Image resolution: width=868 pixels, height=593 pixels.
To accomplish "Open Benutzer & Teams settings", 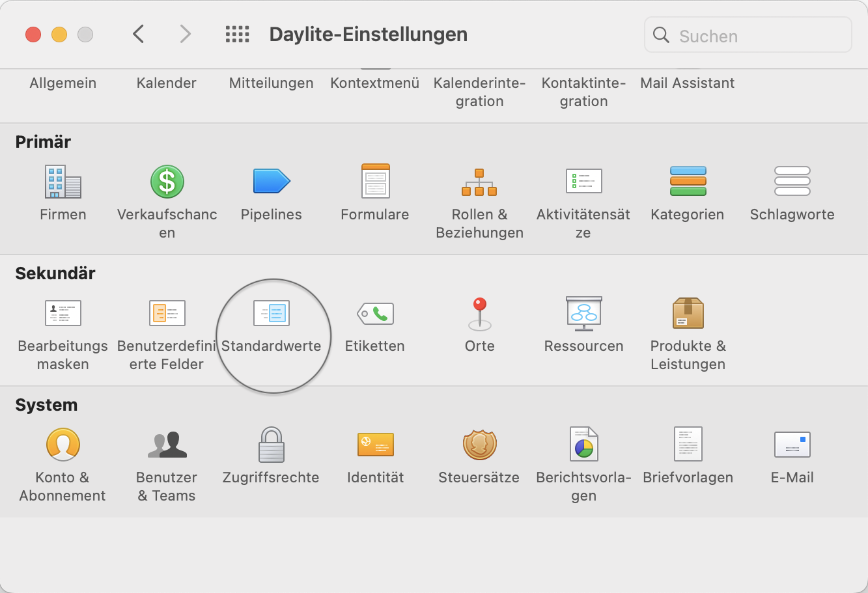I will [167, 445].
